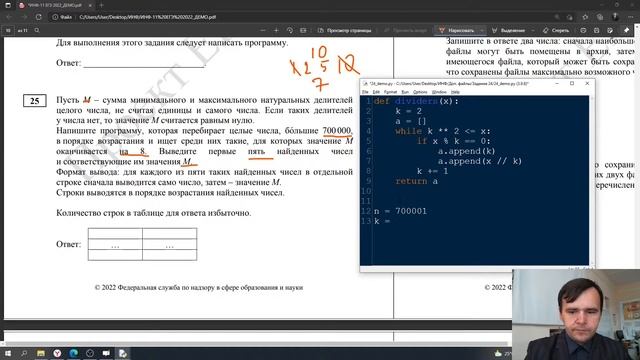The image size is (640, 360).
Task: Open a new browser tab
Action: click(x=102, y=5)
